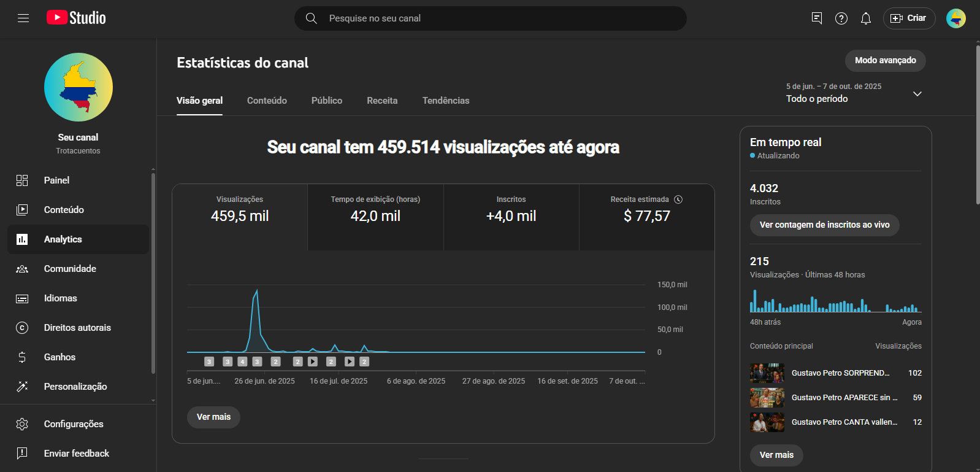980x472 pixels.
Task: Open the Gustavo Petro SORPREND... video thumbnail
Action: (x=767, y=373)
